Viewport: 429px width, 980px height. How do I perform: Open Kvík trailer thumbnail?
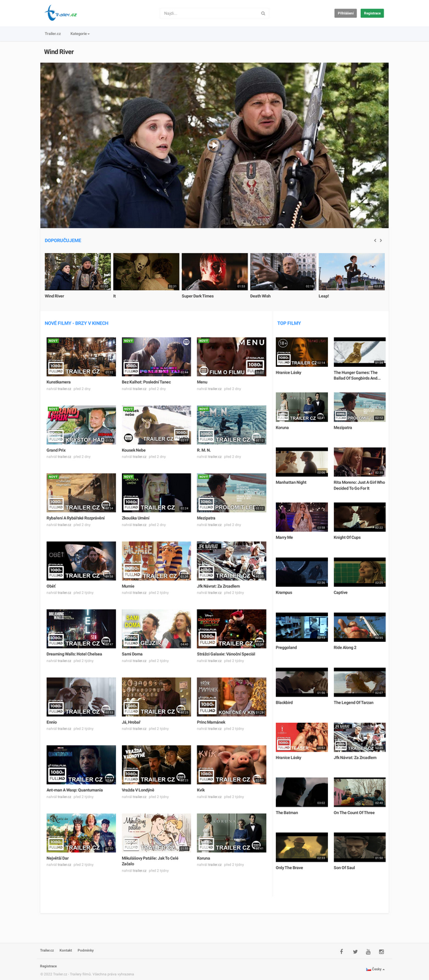232,764
